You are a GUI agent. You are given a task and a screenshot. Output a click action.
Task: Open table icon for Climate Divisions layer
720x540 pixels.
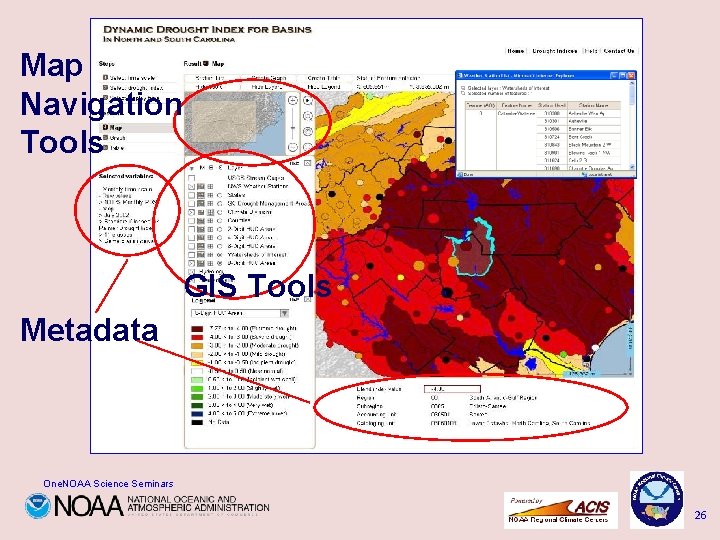point(210,212)
